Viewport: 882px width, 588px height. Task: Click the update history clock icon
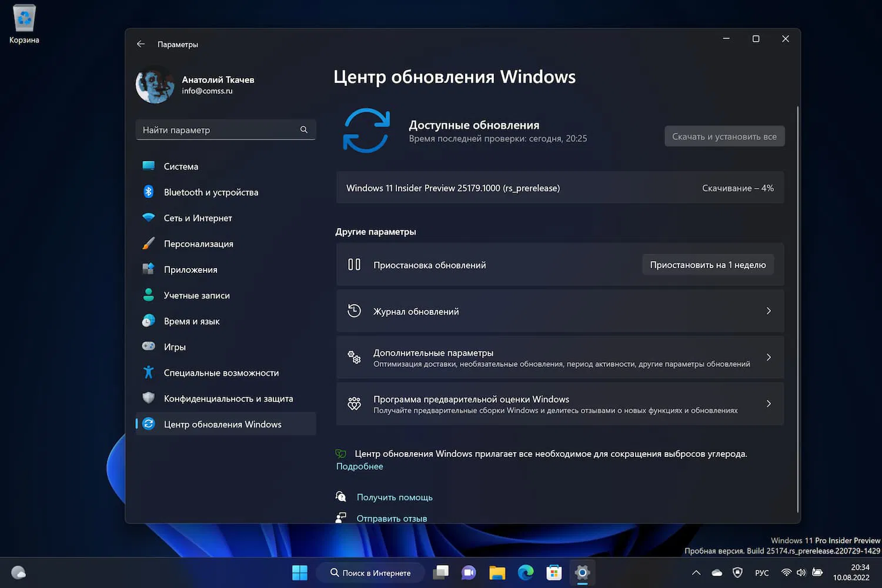click(354, 310)
